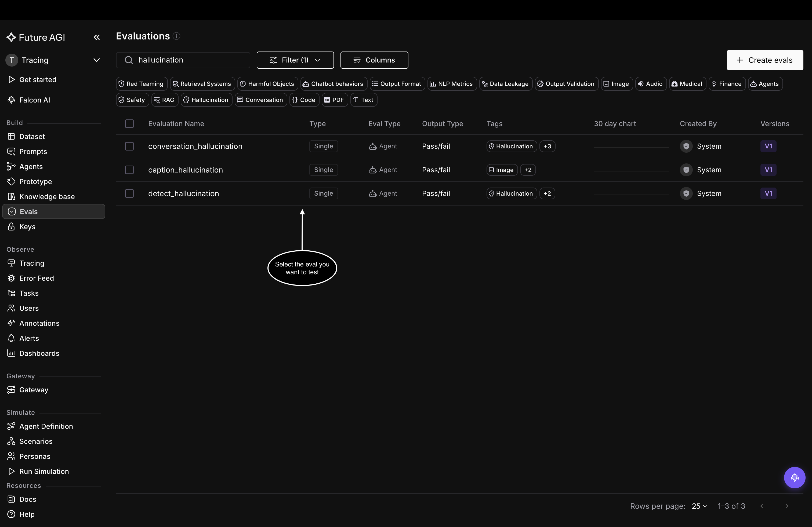
Task: Click the Create evals button
Action: 764,60
